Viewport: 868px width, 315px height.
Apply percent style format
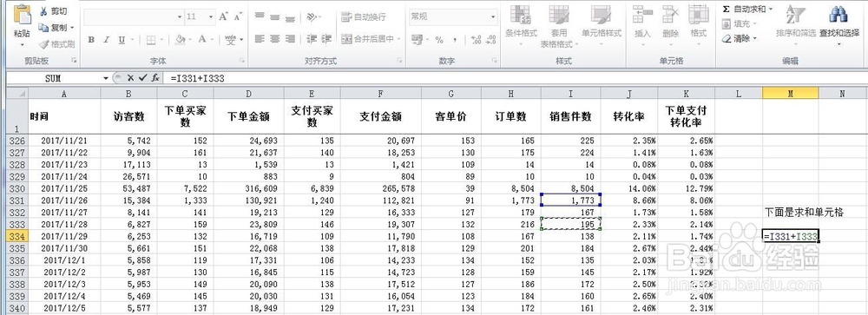click(x=439, y=40)
